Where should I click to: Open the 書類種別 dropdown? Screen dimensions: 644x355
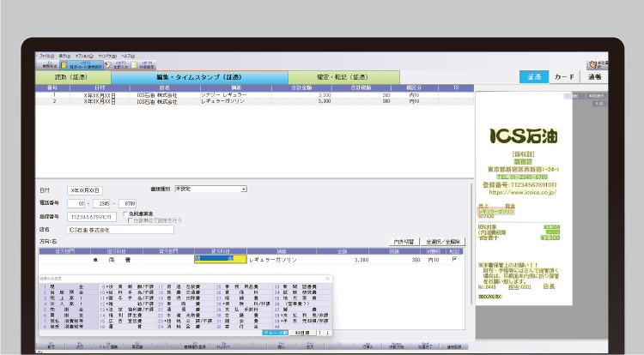click(244, 188)
